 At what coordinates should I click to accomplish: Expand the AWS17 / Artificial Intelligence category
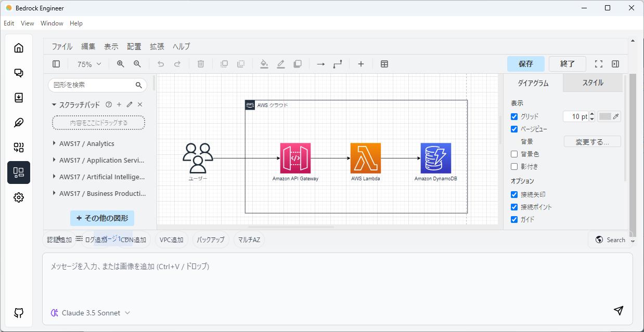[99, 177]
